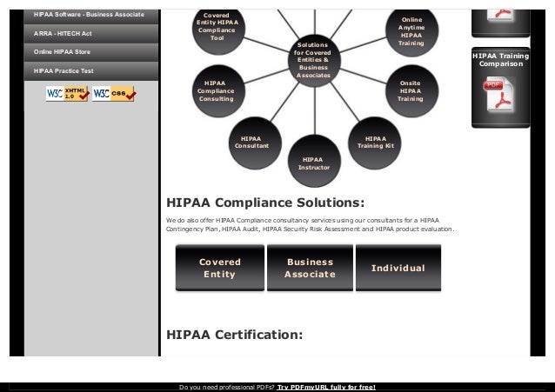Click the paragraph starting "We do also offer HIPAA Compliance"

(x=310, y=224)
